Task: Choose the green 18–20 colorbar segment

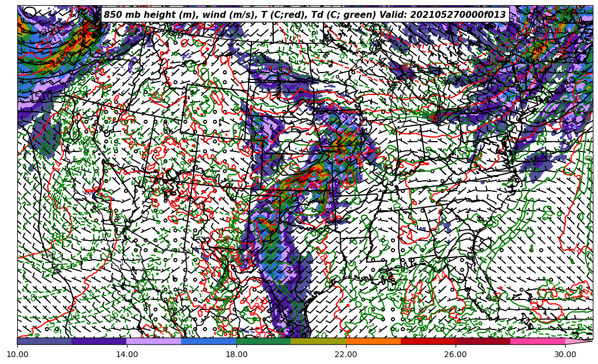Action: (264, 341)
